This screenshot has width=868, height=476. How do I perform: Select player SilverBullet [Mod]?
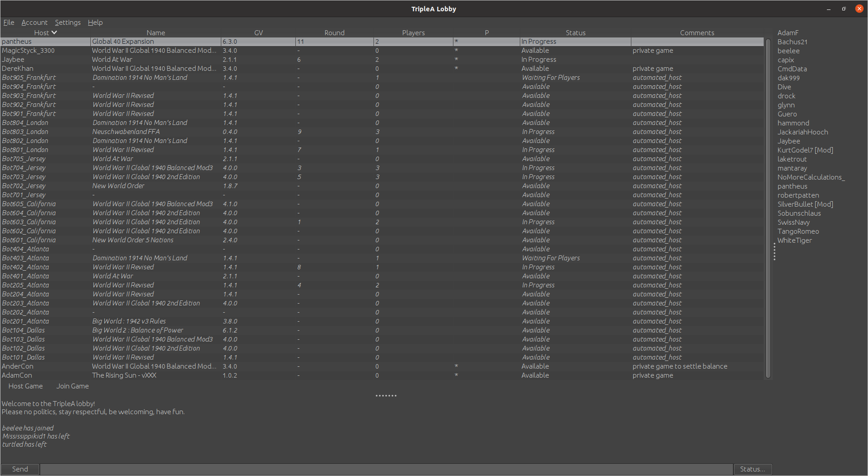(805, 204)
